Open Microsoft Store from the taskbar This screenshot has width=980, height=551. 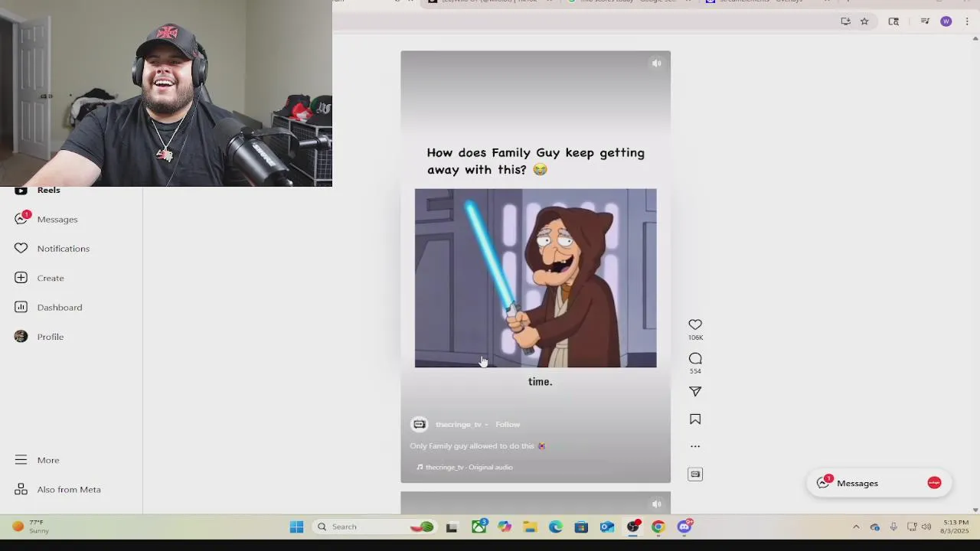click(x=581, y=527)
